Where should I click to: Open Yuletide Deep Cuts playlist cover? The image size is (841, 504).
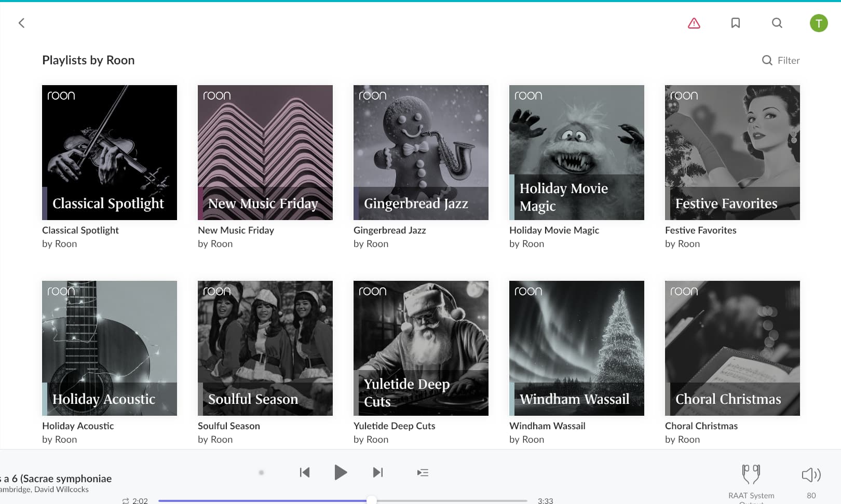(x=421, y=348)
